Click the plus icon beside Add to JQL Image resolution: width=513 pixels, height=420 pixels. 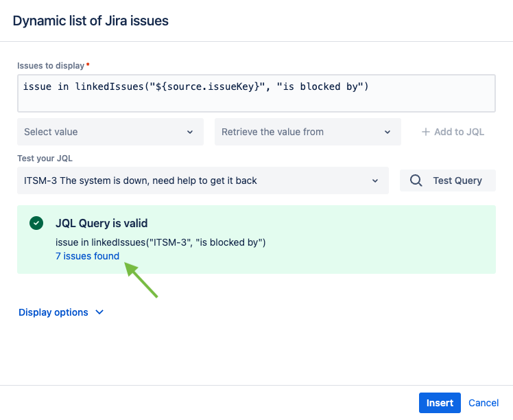coord(426,132)
